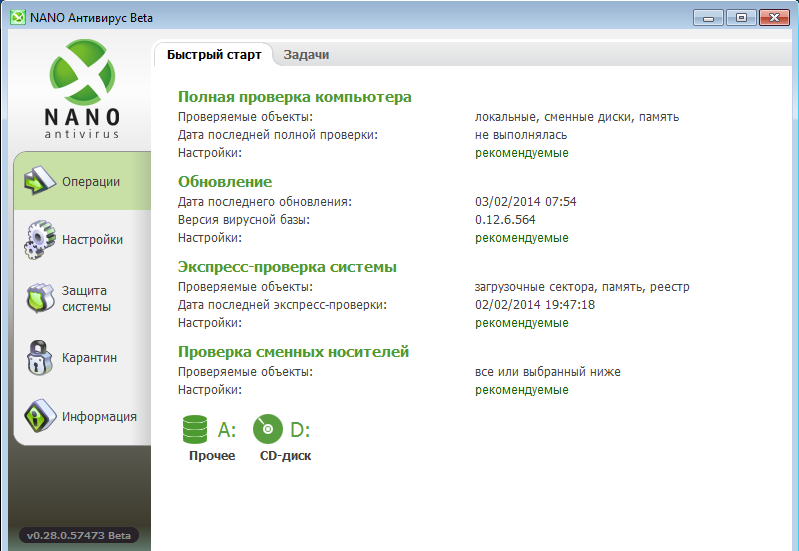799x551 pixels.
Task: Open рекомендуемые settings under Обновление
Action: [x=521, y=238]
